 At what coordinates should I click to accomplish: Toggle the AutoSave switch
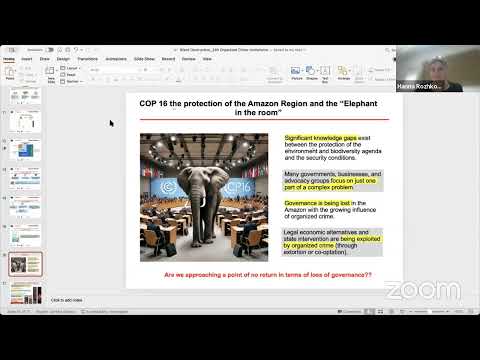tap(49, 50)
